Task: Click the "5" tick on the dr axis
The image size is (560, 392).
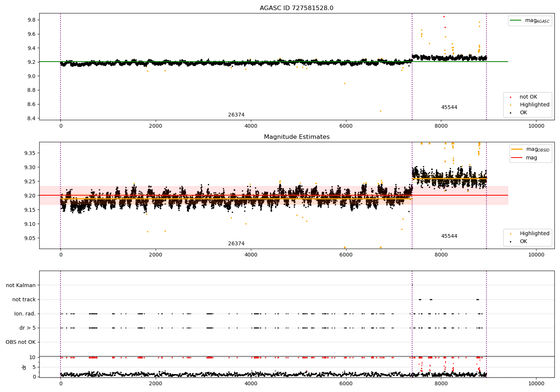Action: pos(34,367)
